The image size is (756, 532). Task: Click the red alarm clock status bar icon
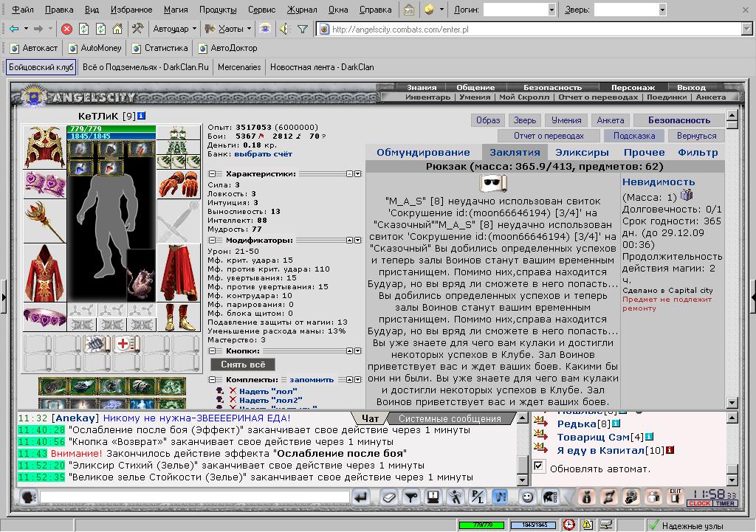[569, 525]
